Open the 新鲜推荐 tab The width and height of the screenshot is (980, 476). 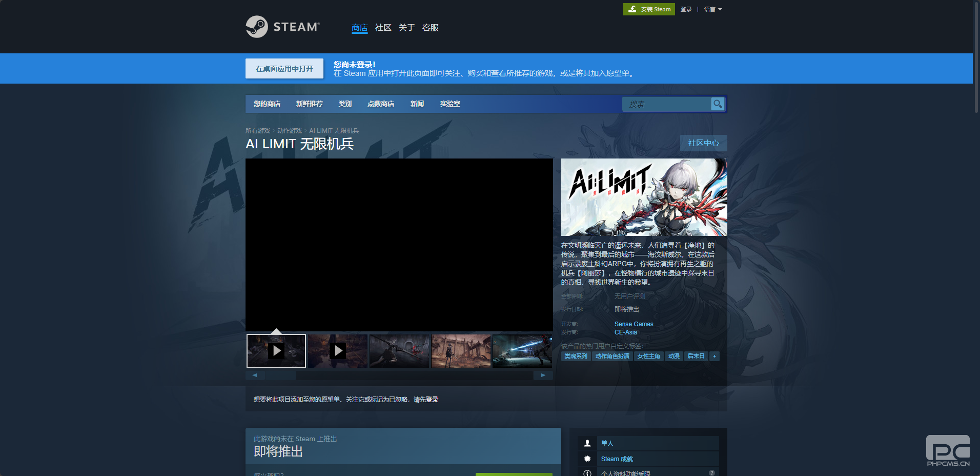(310, 104)
